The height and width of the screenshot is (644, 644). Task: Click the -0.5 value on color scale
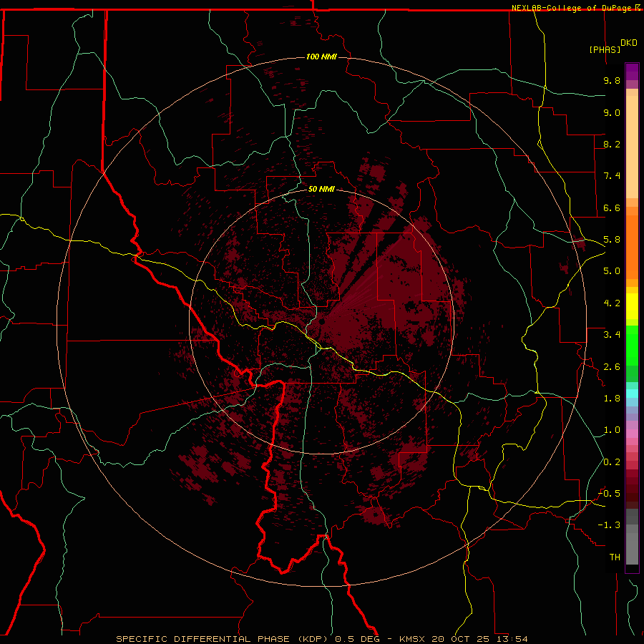coord(609,494)
